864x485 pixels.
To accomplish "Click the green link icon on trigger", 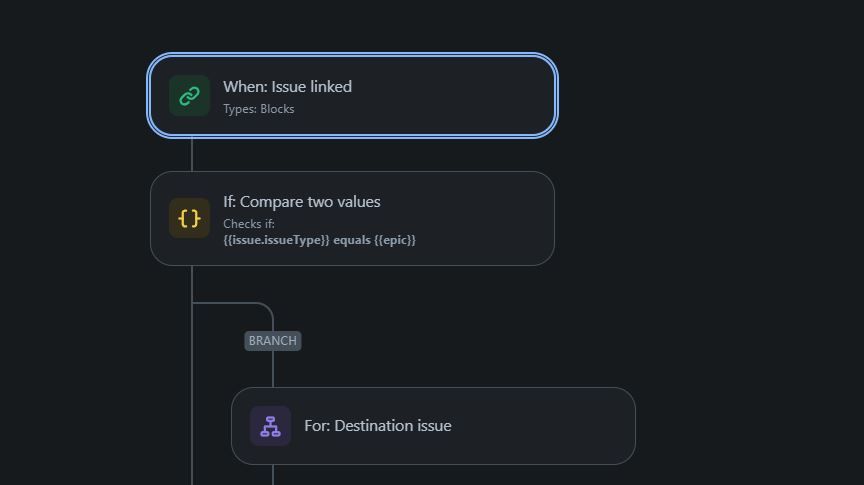I will pyautogui.click(x=189, y=96).
